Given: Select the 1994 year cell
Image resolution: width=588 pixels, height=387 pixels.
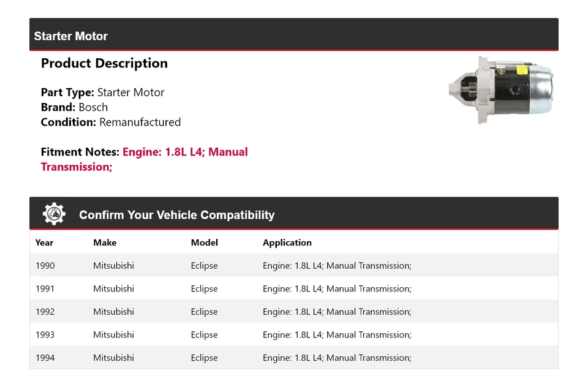Looking at the screenshot, I should (x=45, y=358).
